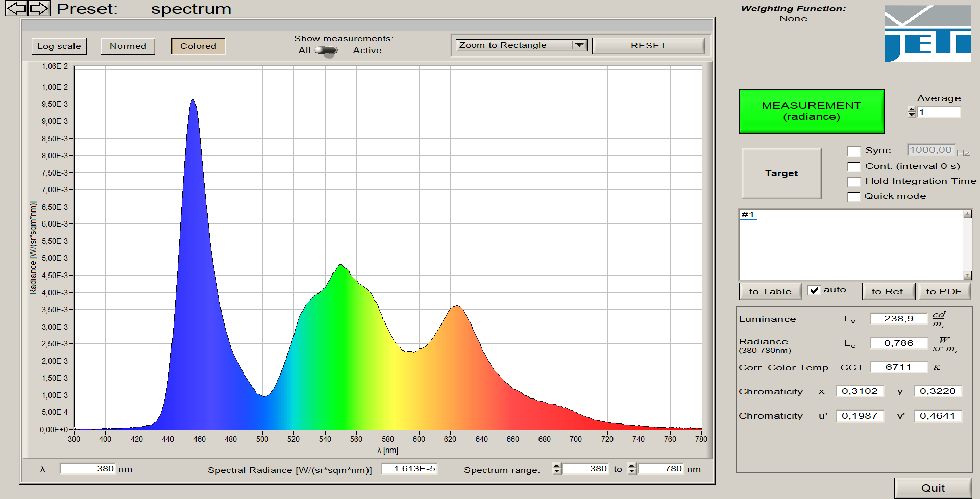Click measurement list scroll up arrow
Screen dimensions: 980x499
967,214
